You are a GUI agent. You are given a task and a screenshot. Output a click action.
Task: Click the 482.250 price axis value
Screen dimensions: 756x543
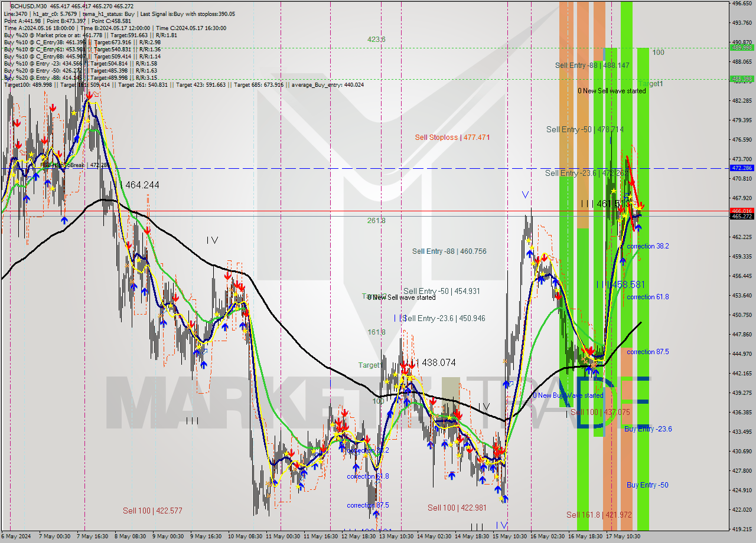(x=742, y=101)
